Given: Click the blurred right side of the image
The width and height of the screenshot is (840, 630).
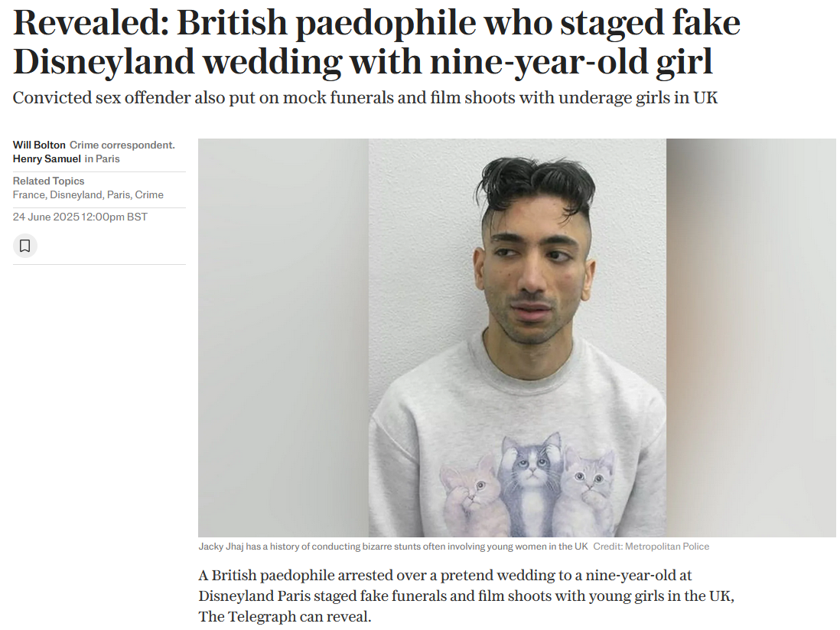Looking at the screenshot, I should point(751,338).
